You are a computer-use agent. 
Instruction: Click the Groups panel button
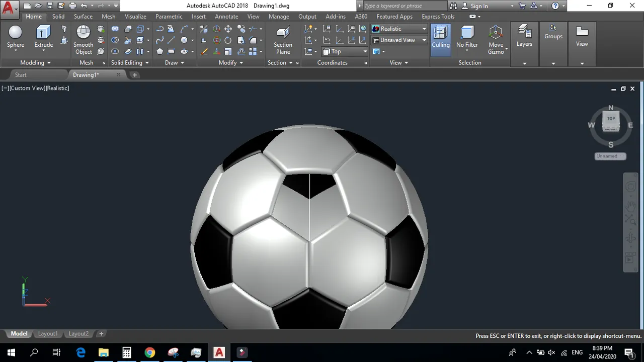(x=553, y=32)
